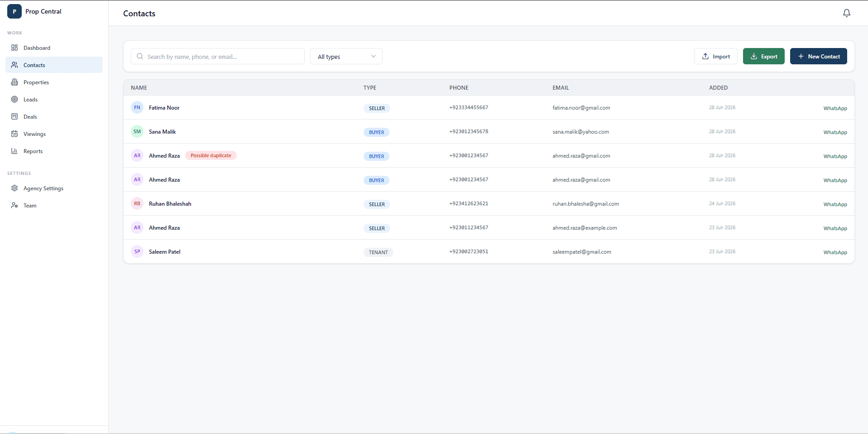Open Properties from the sidebar
The height and width of the screenshot is (434, 868).
point(54,82)
